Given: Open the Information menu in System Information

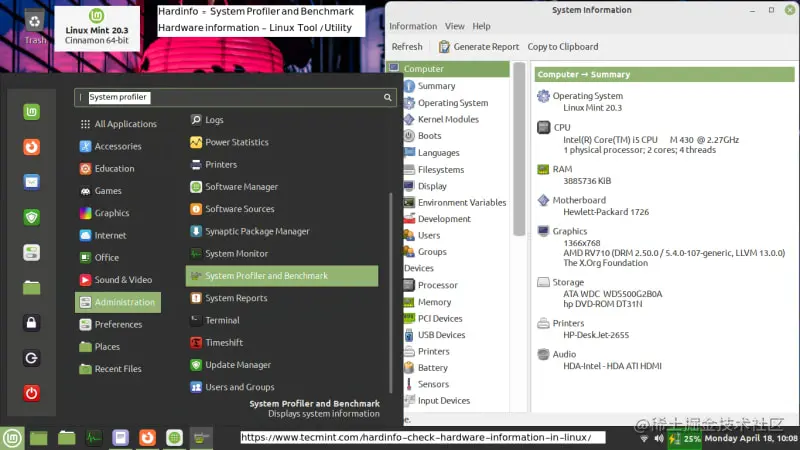Looking at the screenshot, I should tap(413, 26).
